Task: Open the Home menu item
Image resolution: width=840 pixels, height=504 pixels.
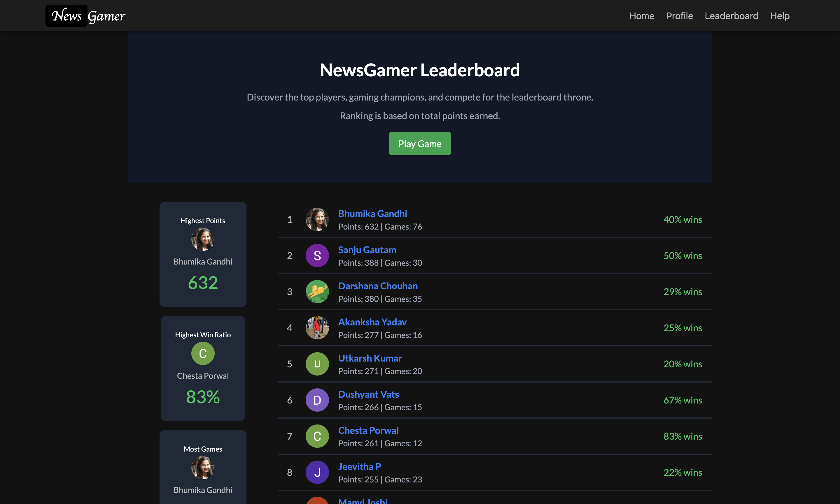Action: pyautogui.click(x=641, y=16)
